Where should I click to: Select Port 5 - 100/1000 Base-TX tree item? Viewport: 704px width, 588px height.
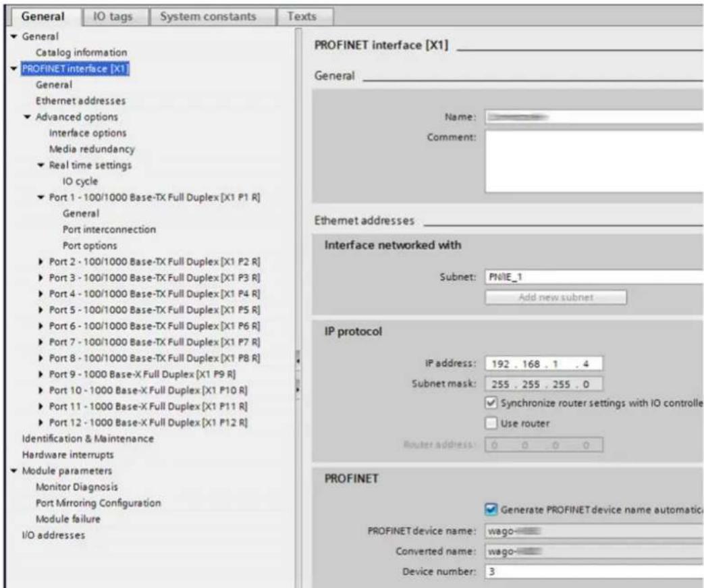click(155, 310)
